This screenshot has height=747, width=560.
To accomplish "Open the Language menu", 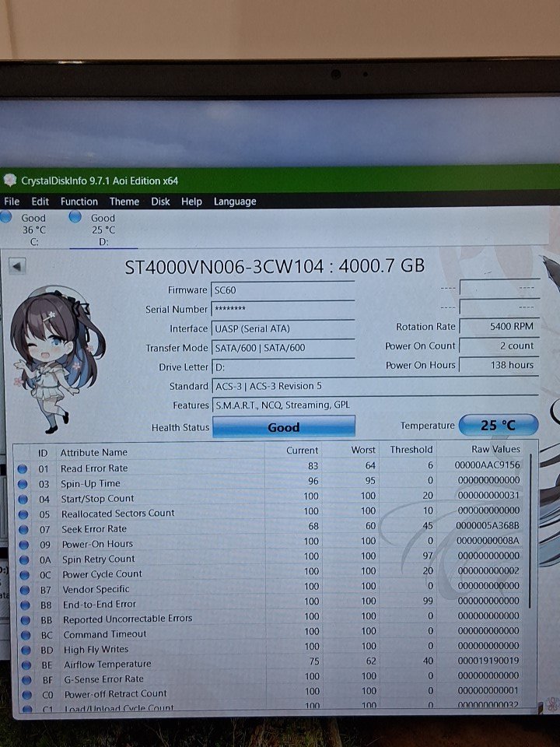I will pyautogui.click(x=234, y=202).
